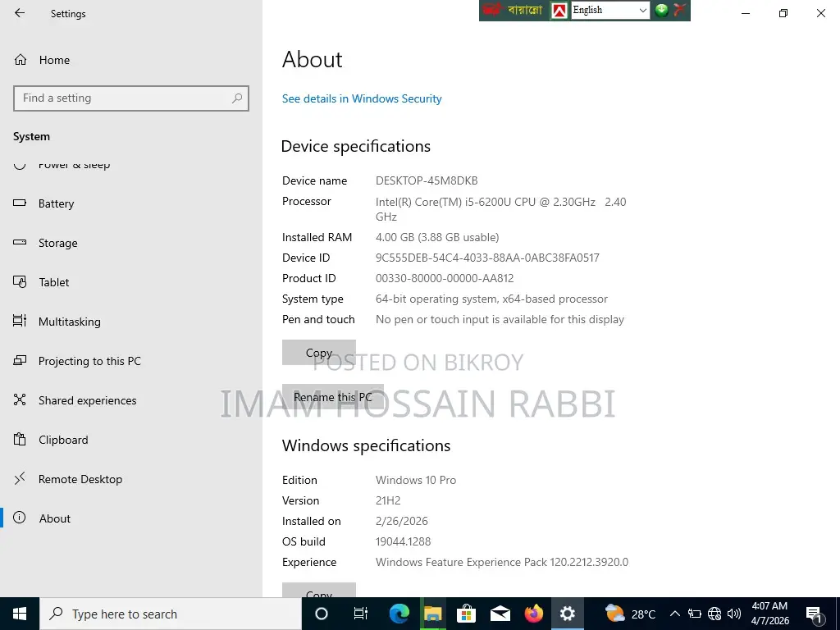Open the Action Center notifications icon
Screen dimensions: 840x630
coord(815,615)
